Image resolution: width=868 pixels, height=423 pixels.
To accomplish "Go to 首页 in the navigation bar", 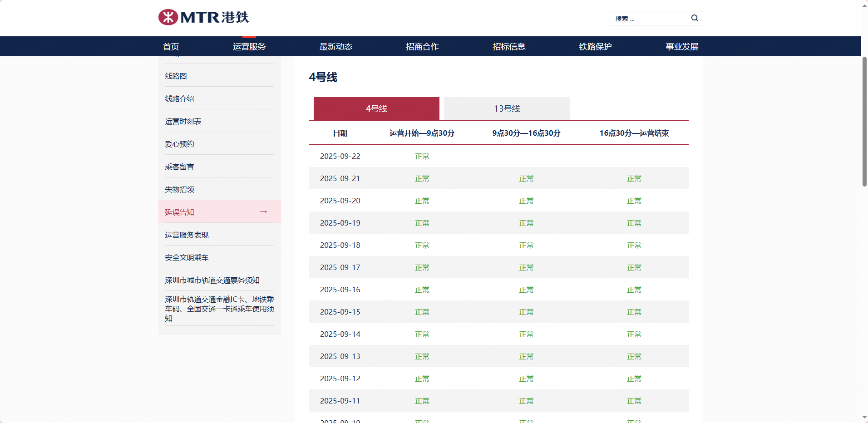I will point(170,46).
